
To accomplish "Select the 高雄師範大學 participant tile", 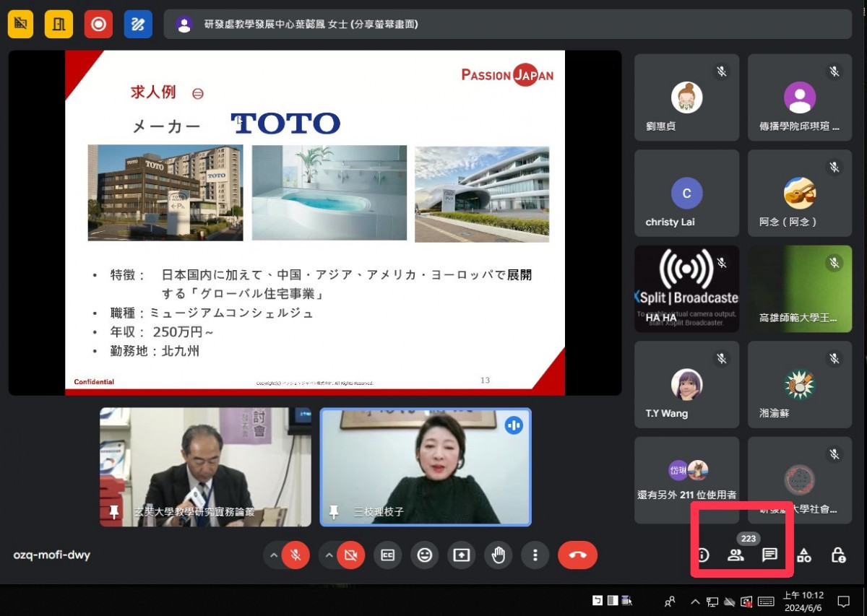I will (x=800, y=289).
